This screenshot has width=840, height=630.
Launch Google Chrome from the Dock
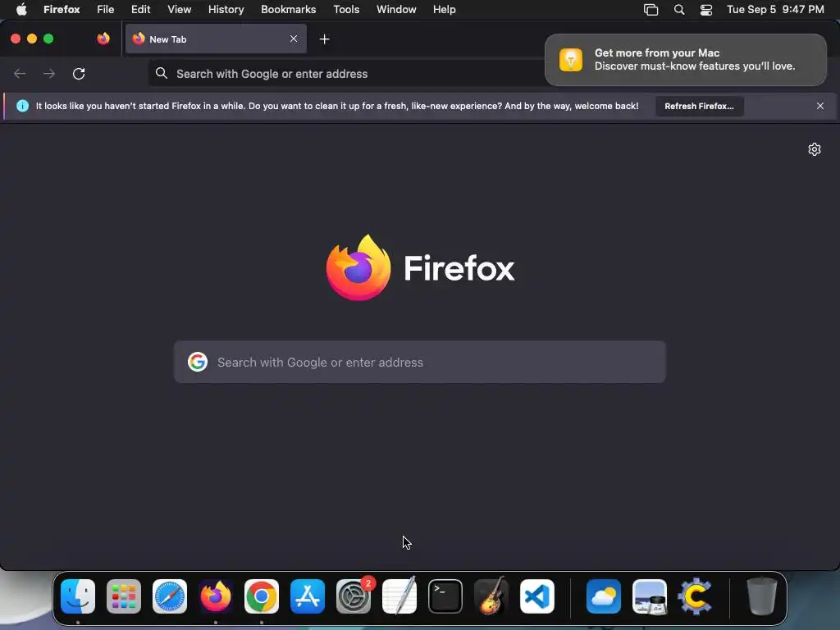(x=262, y=596)
